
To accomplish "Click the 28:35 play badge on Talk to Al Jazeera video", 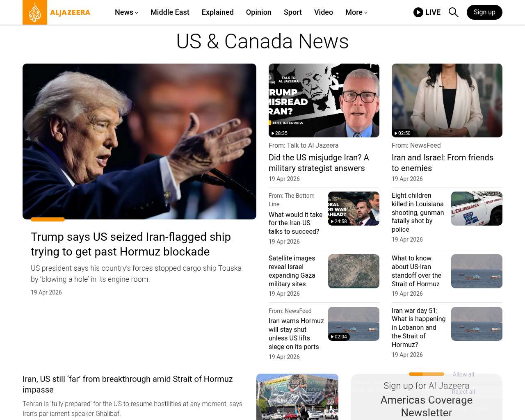I will pos(279,133).
